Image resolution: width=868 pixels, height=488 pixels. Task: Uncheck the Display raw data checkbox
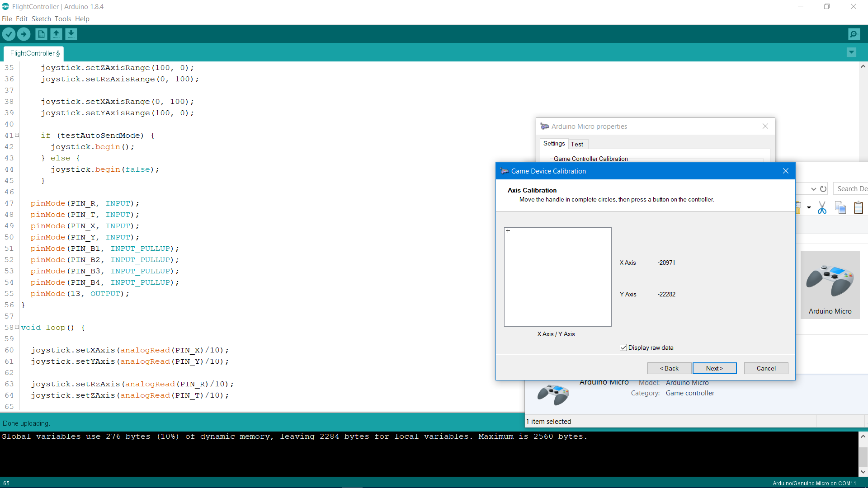click(x=624, y=347)
